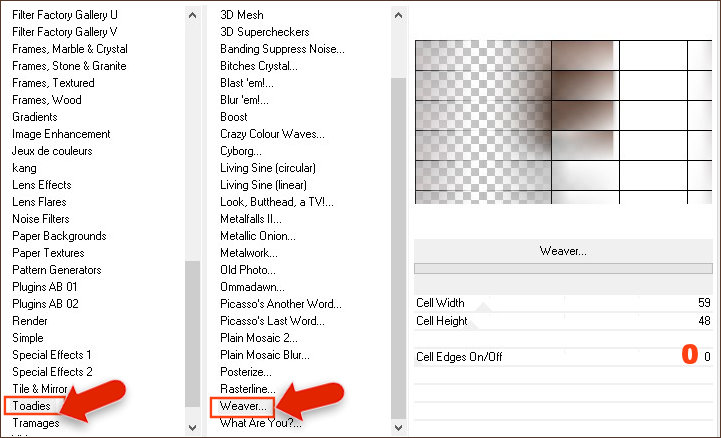
Task: Choose Tramages from the category list
Action: (35, 423)
